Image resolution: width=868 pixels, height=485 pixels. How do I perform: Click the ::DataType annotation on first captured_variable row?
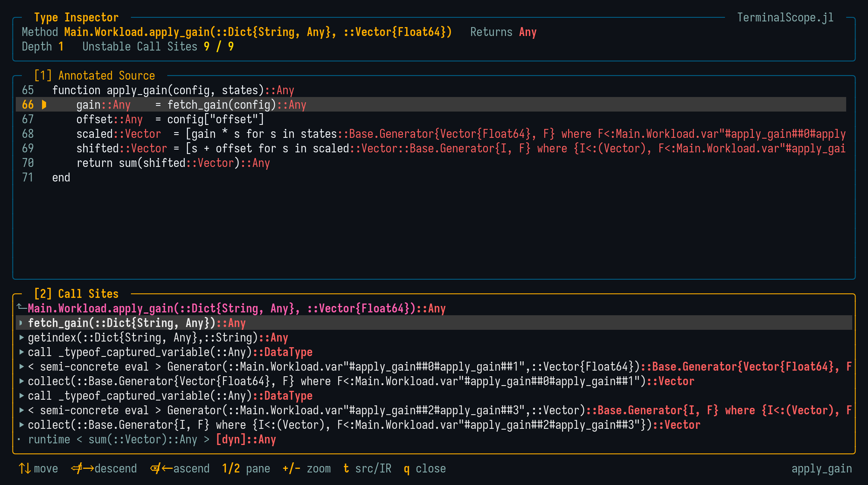282,352
